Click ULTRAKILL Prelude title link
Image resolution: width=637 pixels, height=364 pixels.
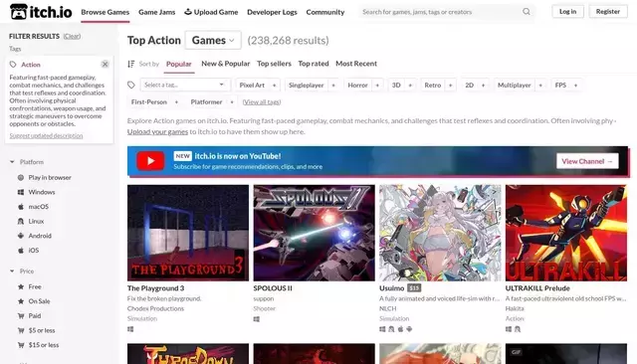537,288
